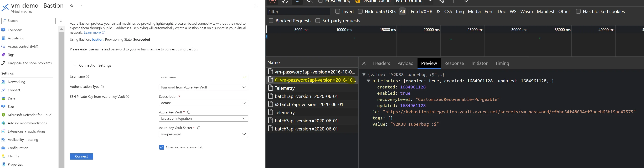Collapse the left navigation menu chevrons
Viewport: 644px width, 168px height.
61,21
